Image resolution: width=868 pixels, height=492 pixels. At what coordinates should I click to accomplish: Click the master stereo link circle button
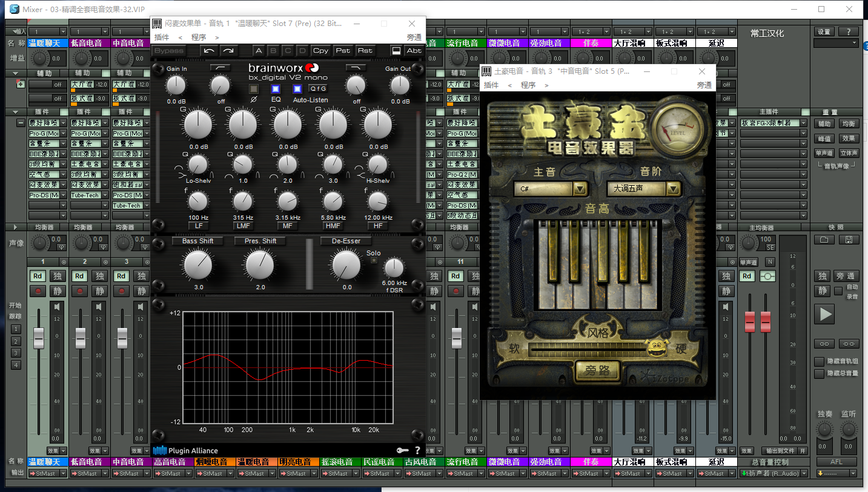click(x=768, y=276)
